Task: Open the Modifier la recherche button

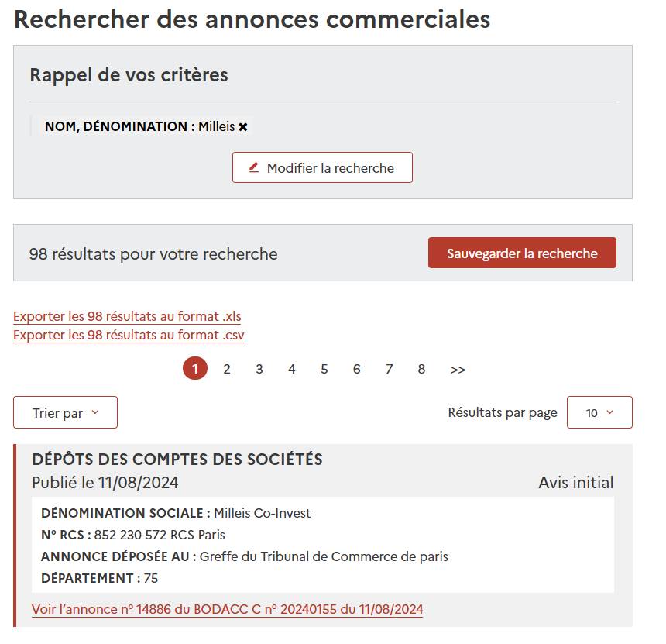Action: 322,167
